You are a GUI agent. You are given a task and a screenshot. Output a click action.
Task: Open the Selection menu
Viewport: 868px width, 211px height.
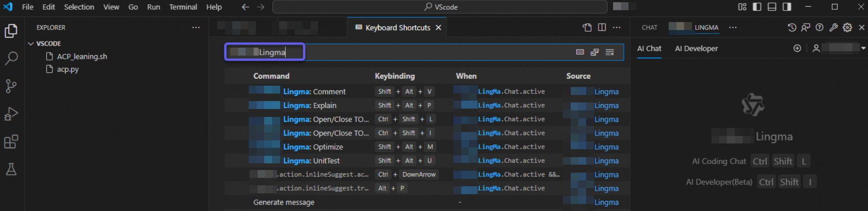[x=79, y=7]
